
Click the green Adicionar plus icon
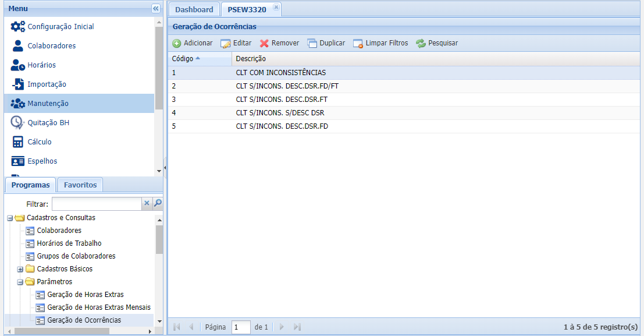177,43
